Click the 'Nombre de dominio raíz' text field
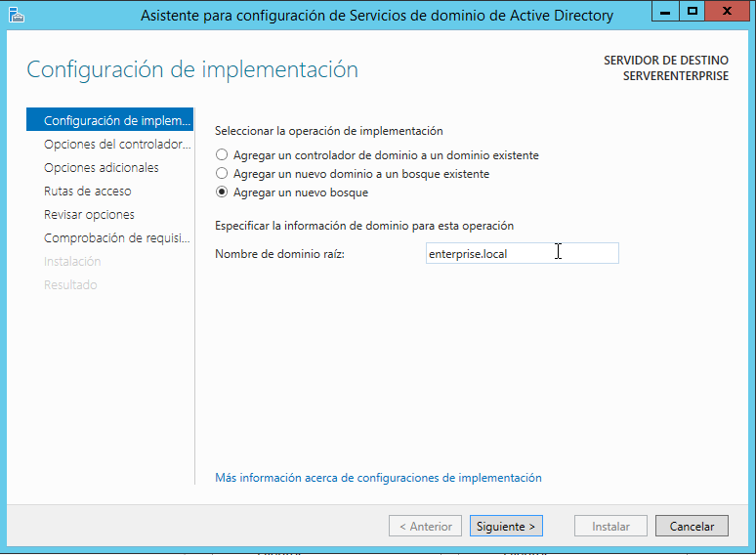 [523, 253]
